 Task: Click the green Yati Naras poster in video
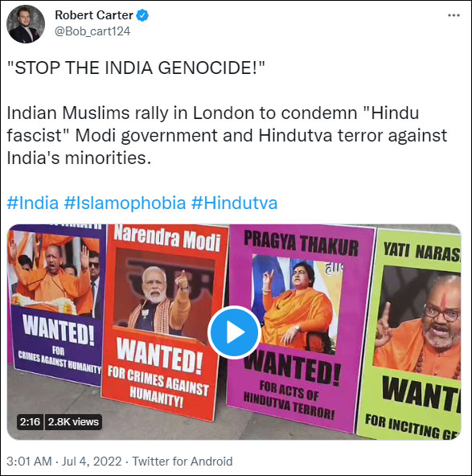pos(409,334)
